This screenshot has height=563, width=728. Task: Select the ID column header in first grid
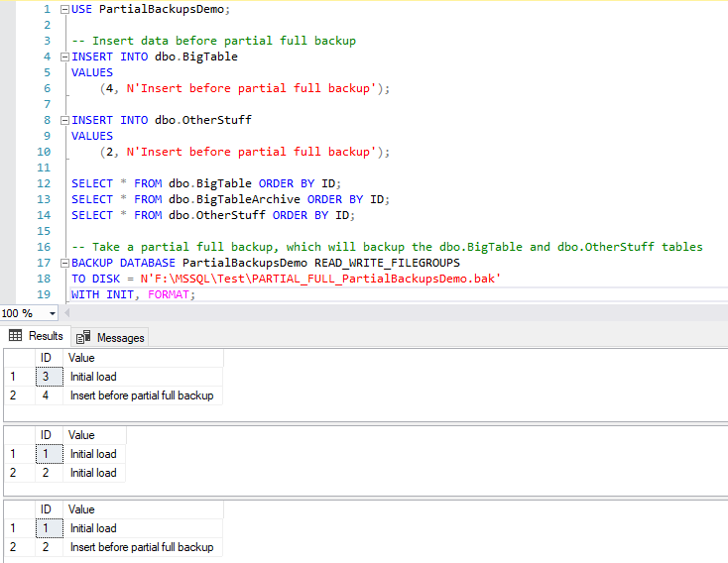pyautogui.click(x=47, y=357)
